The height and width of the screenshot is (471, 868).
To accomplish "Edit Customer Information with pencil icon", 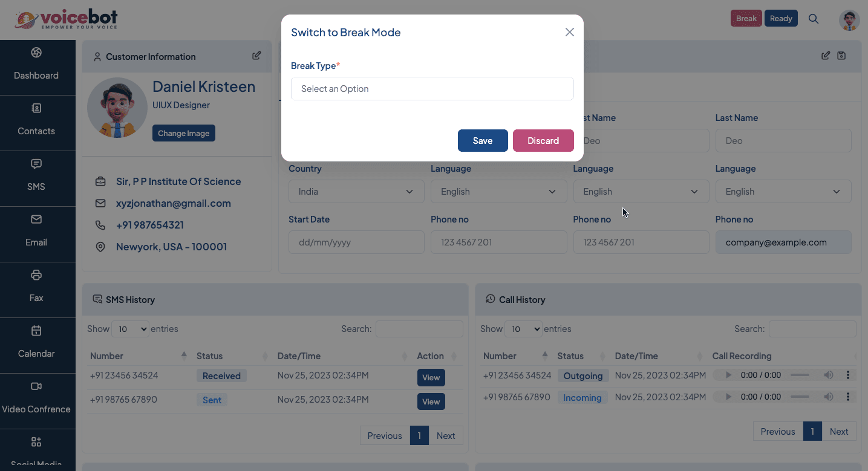I will click(x=256, y=56).
